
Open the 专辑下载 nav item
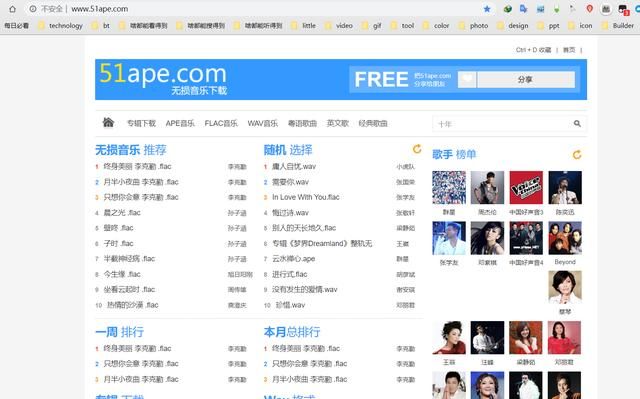point(141,123)
